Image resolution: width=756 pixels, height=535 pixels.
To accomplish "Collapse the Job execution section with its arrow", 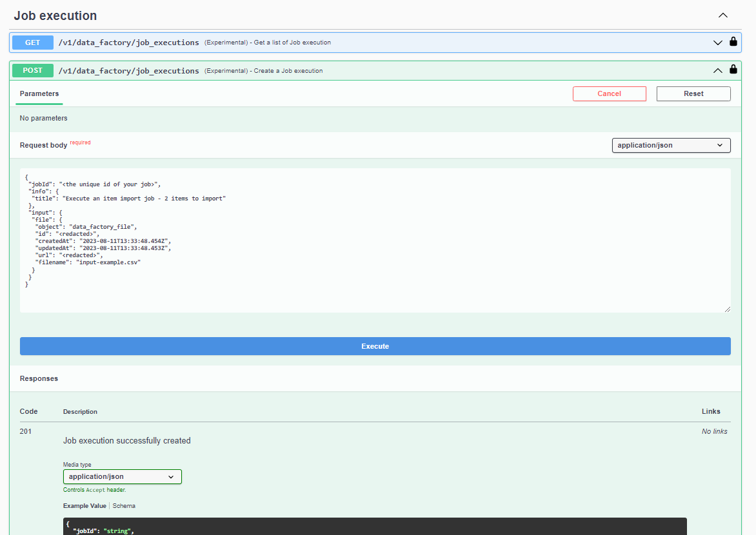I will coord(723,15).
